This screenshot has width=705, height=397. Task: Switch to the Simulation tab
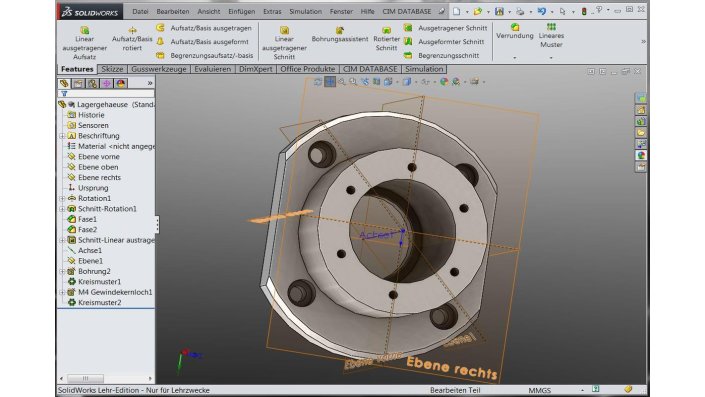coord(424,69)
